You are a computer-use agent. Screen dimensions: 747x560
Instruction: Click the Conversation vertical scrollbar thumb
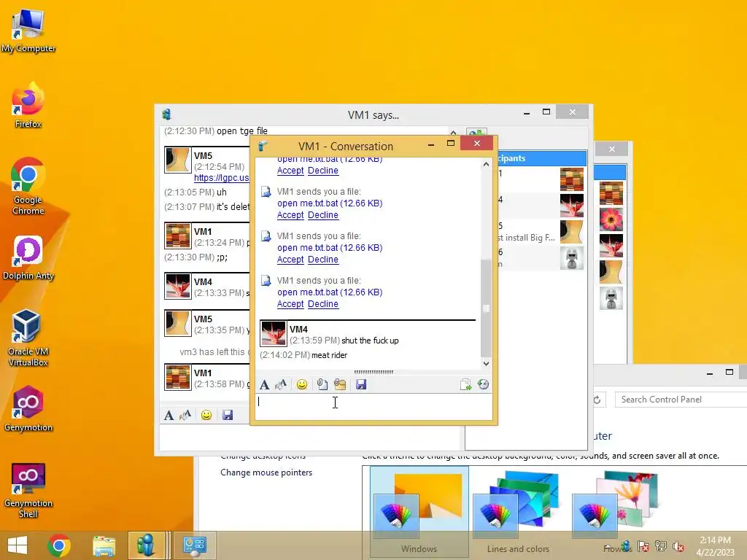point(486,308)
